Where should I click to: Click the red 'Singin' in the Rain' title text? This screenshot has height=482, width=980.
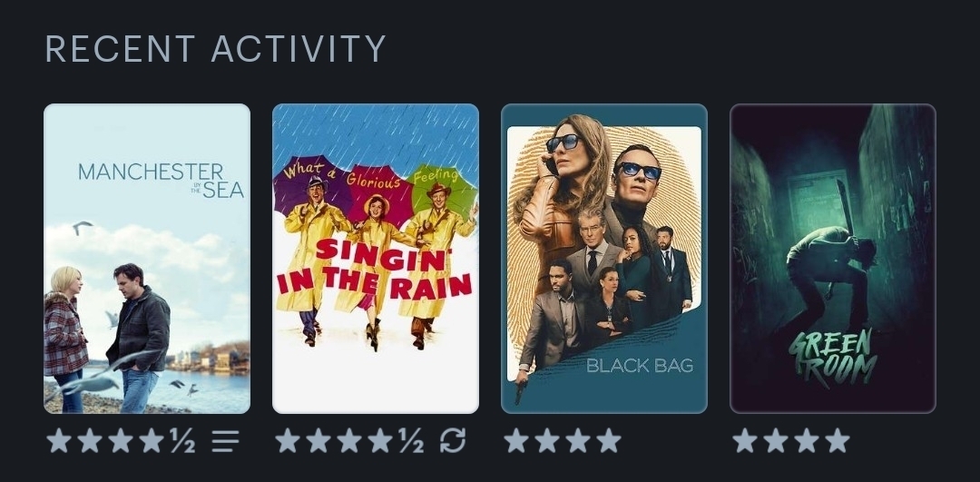tap(374, 270)
